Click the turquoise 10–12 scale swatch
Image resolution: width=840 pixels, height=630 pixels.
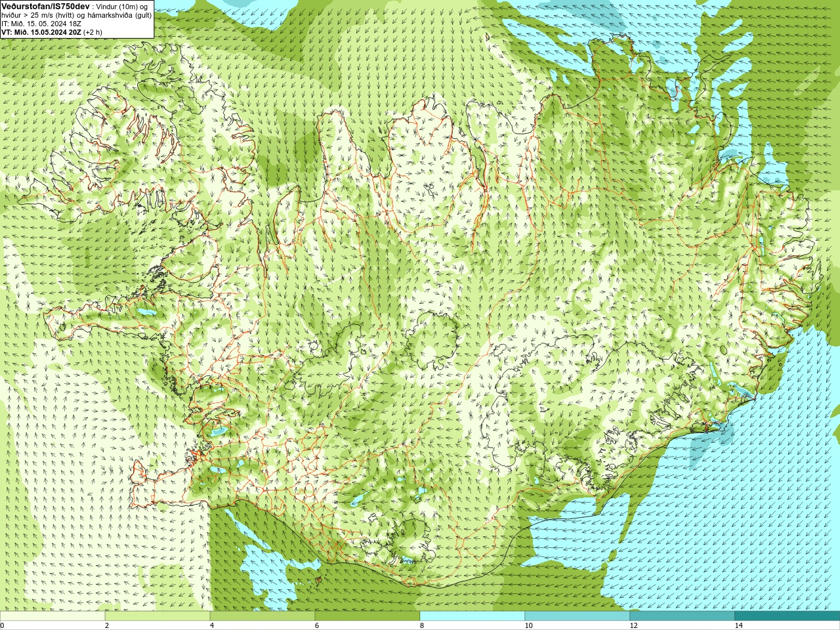pyautogui.click(x=577, y=616)
